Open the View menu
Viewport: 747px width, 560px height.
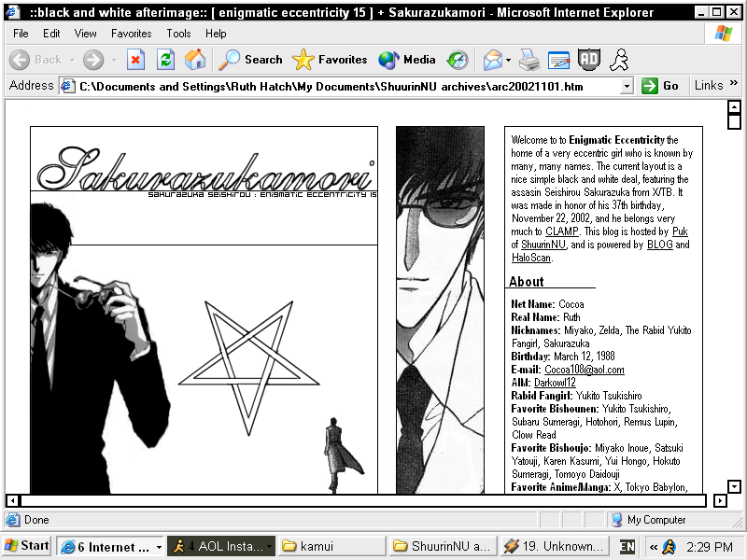(x=85, y=34)
